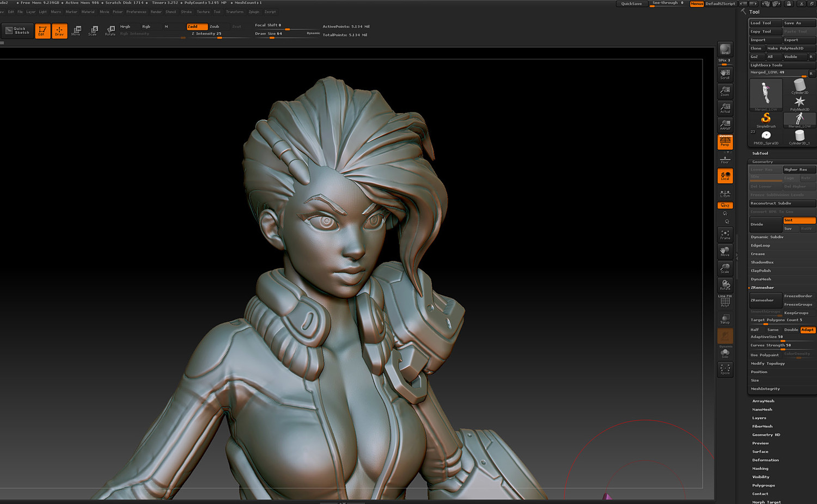This screenshot has width=817, height=504.
Task: Open Lightbox Tools
Action: pos(783,65)
